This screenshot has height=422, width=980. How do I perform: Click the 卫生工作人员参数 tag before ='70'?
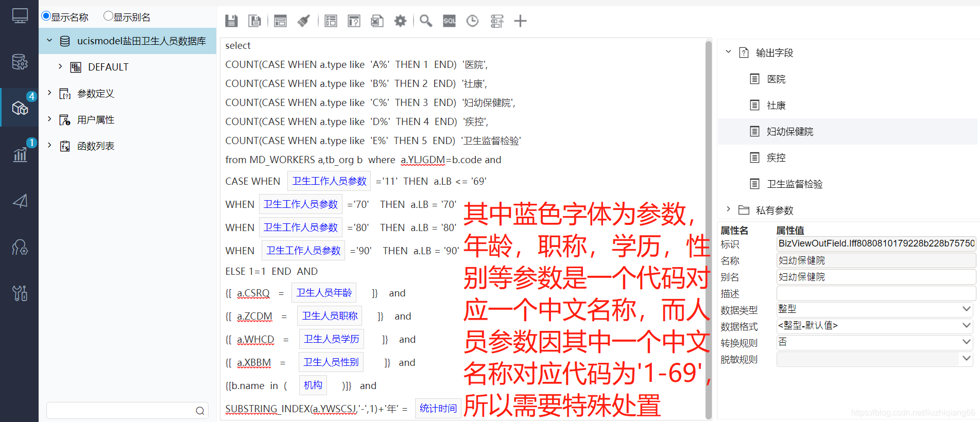tap(301, 204)
